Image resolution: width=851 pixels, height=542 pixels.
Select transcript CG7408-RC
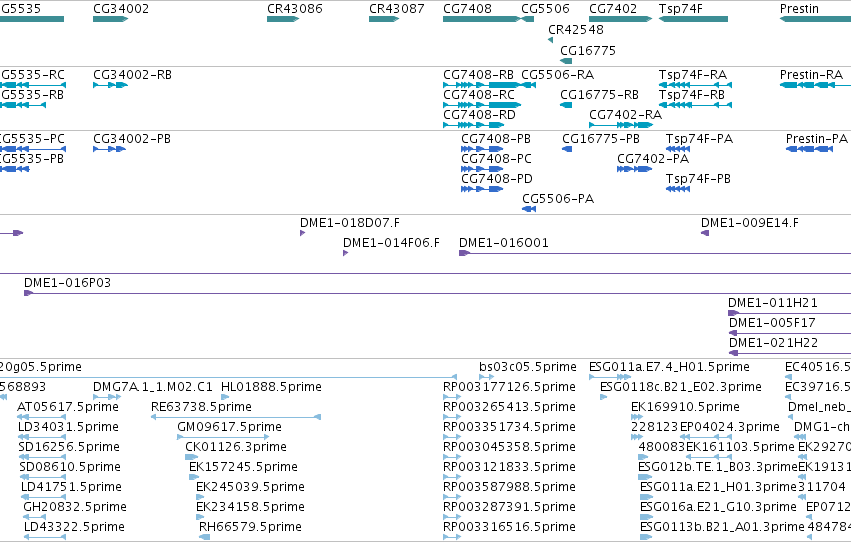pos(479,95)
